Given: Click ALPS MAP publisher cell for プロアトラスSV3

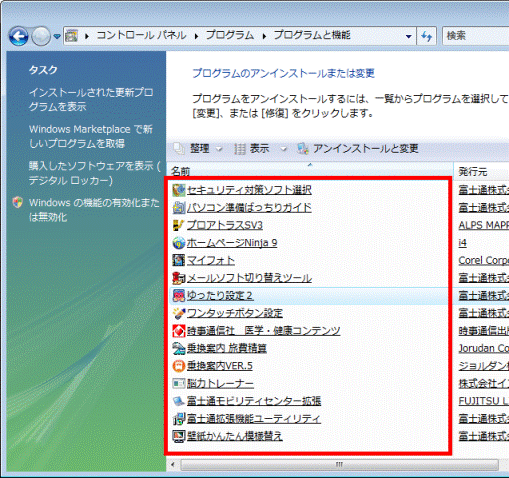Looking at the screenshot, I should point(483,225).
